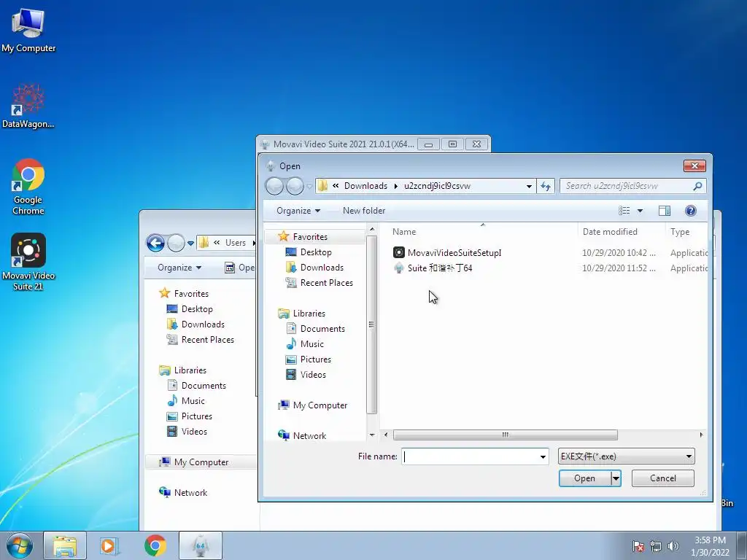The image size is (747, 560).
Task: Click the u2zcndj9icl9csvw breadcrumb segment
Action: (437, 186)
